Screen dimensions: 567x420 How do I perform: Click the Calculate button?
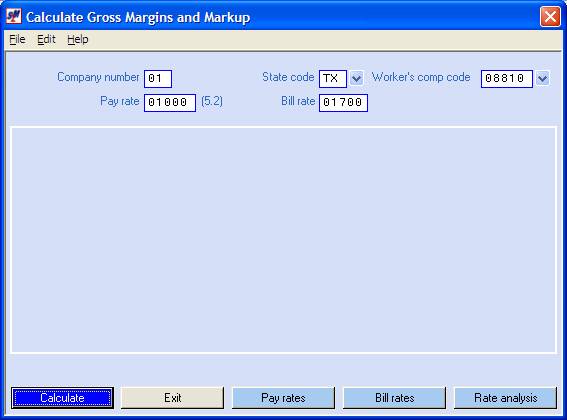click(62, 398)
